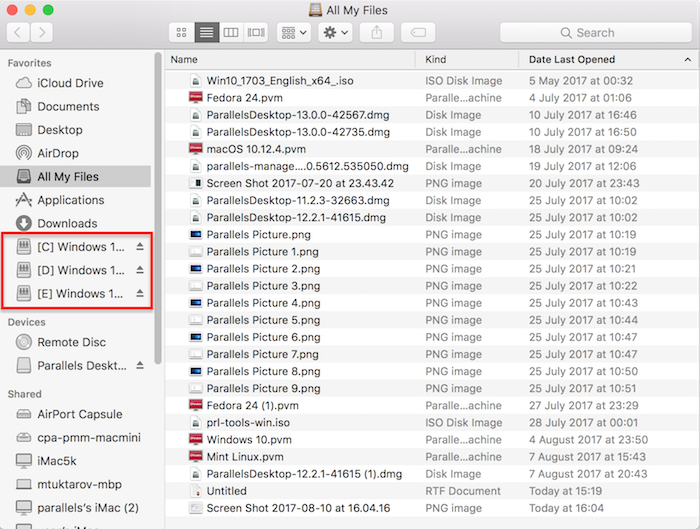
Task: Click the Windows 10.pvm icon
Action: tap(196, 440)
